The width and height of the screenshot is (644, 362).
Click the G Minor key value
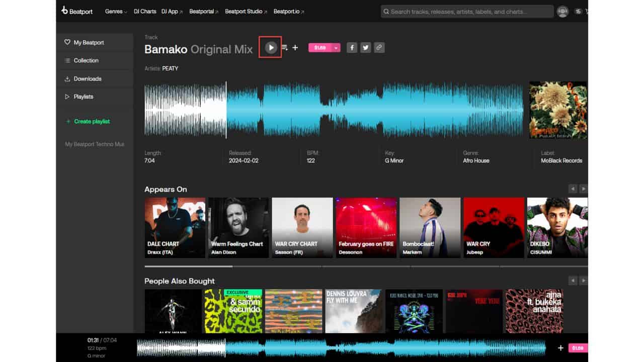[394, 160]
